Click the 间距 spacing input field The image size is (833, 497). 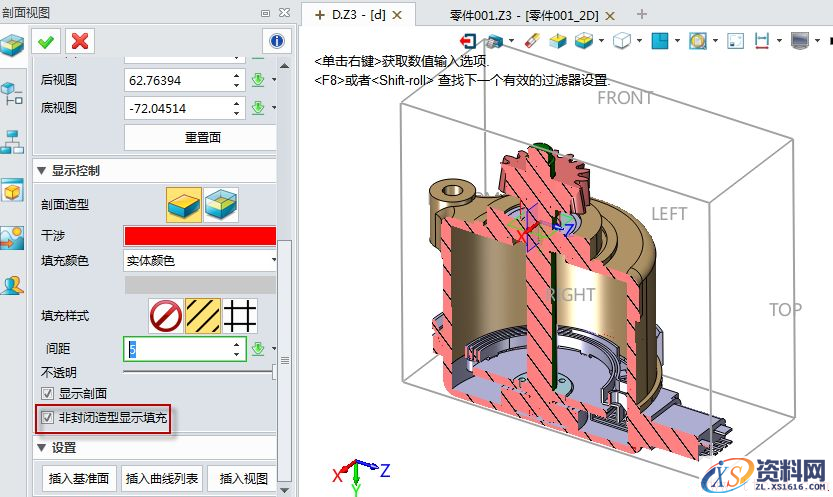(184, 349)
